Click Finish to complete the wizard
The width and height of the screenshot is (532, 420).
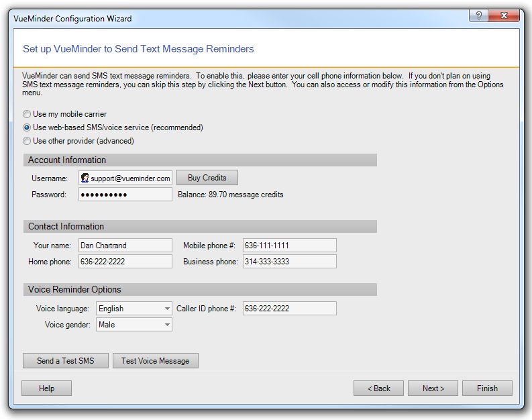pos(487,388)
